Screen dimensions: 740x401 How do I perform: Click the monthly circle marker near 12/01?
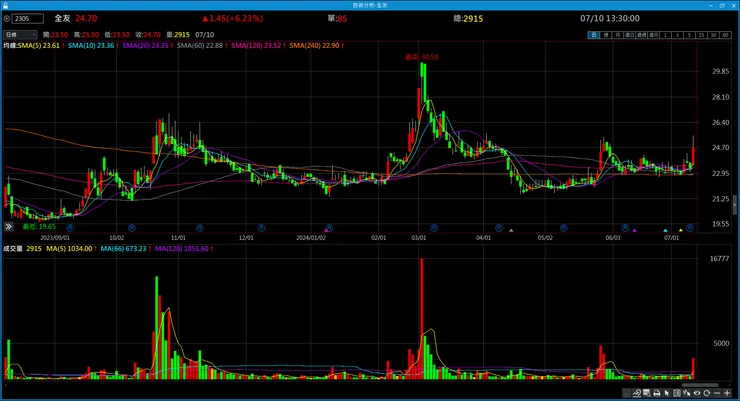[261, 228]
